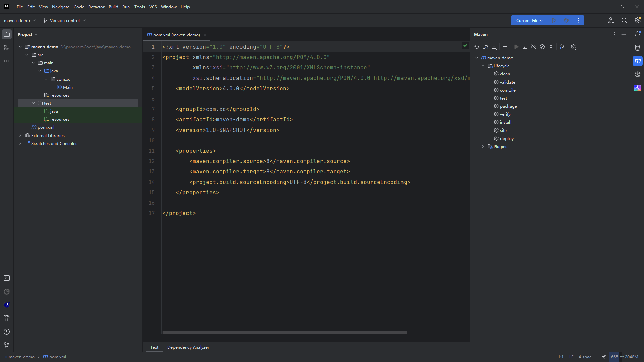
Task: Open Notifications bell on right sidebar
Action: [x=638, y=34]
